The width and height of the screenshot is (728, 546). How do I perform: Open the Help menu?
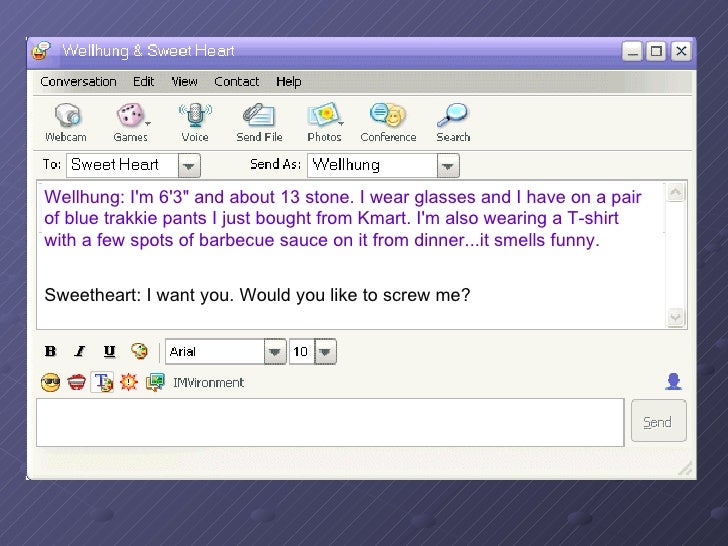click(288, 82)
